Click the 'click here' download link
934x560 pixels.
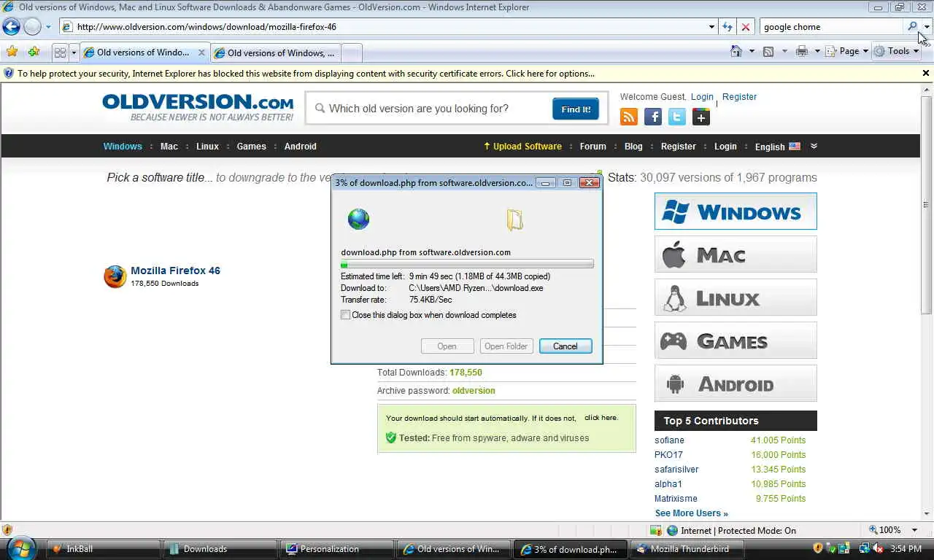(601, 418)
